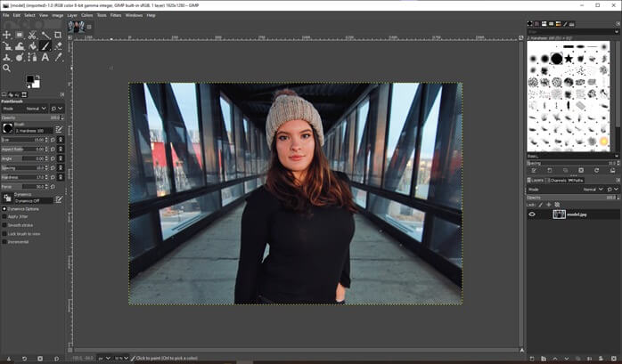Create a new layer from Layers panel
This screenshot has width=622, height=364.
click(532, 359)
